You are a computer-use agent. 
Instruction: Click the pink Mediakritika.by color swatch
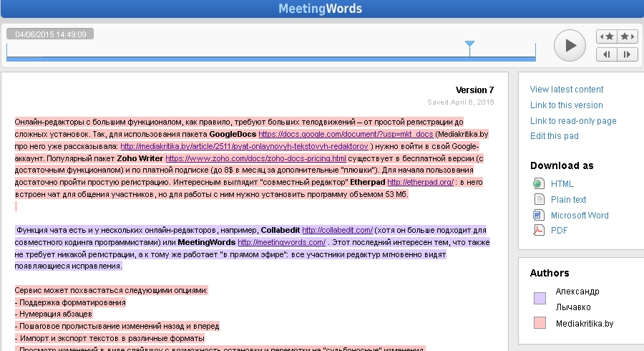540,322
